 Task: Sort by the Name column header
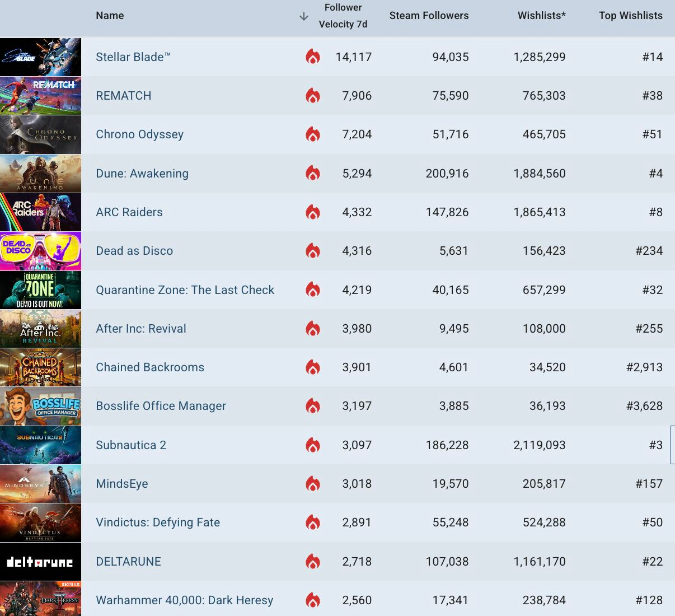[110, 16]
